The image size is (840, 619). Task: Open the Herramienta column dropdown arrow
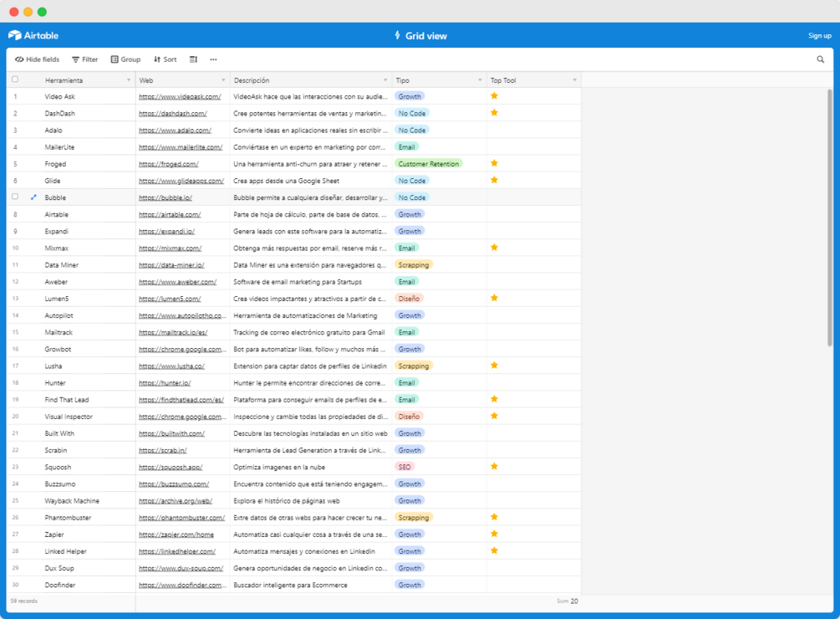click(129, 80)
